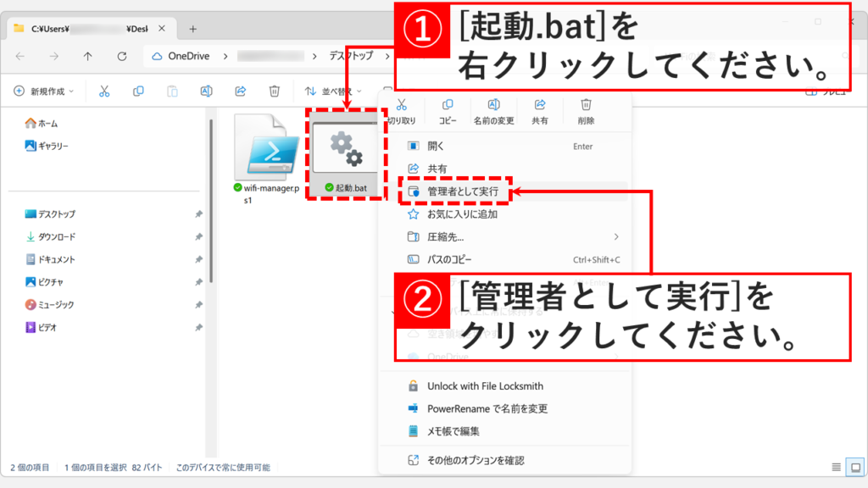Click the Copy icon in the toolbar
868x488 pixels.
(138, 91)
